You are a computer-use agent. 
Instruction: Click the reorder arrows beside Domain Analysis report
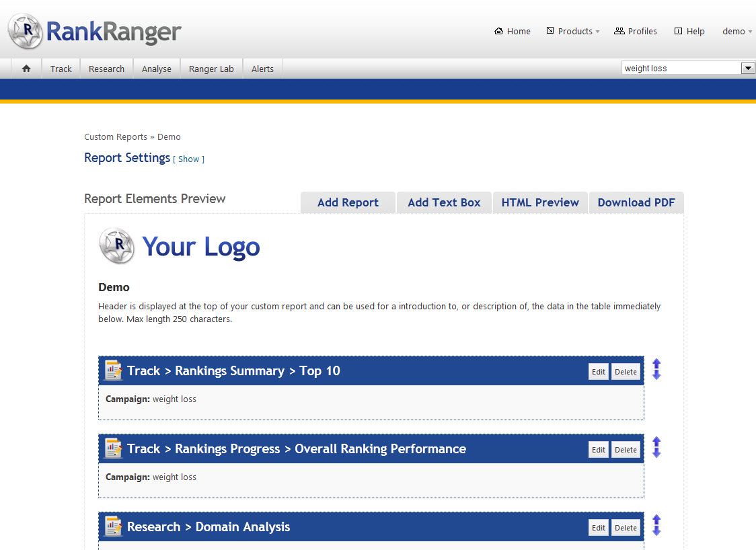(x=656, y=525)
